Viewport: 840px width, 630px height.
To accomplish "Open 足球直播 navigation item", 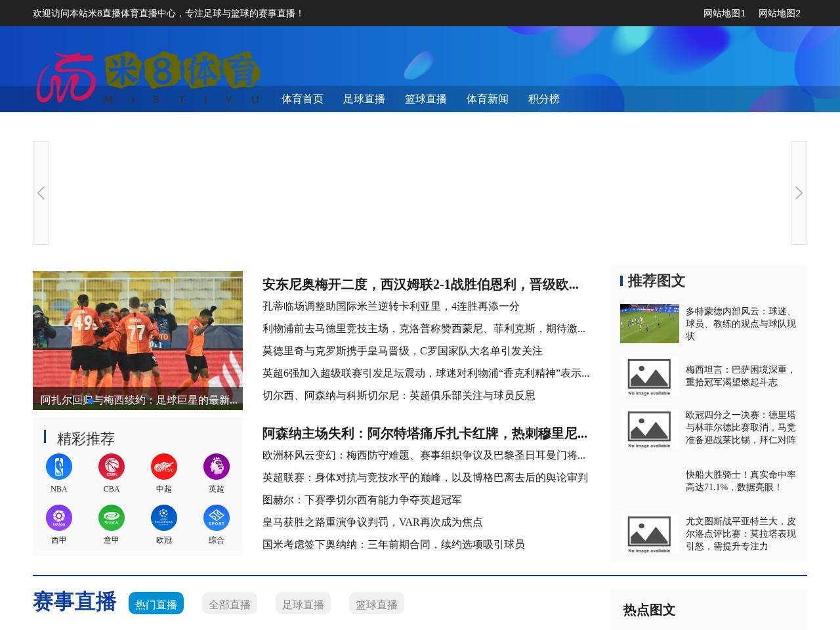I will [364, 99].
